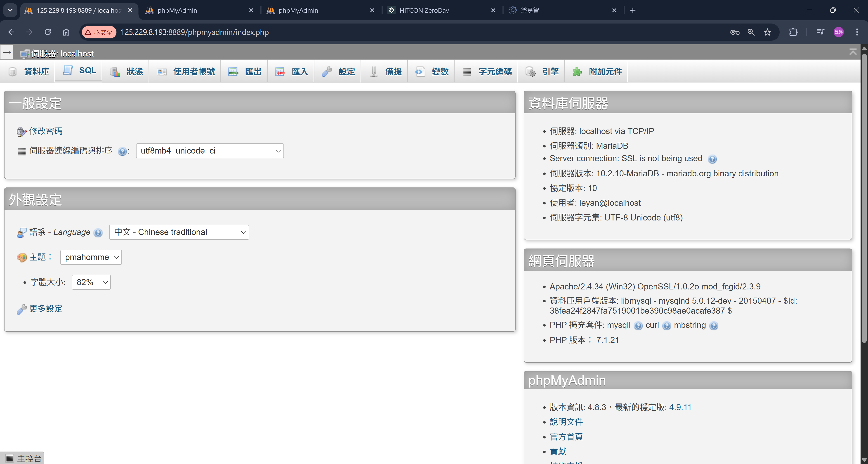Click the 修改密碼 link
Viewport: 868px width, 464px height.
click(x=46, y=131)
